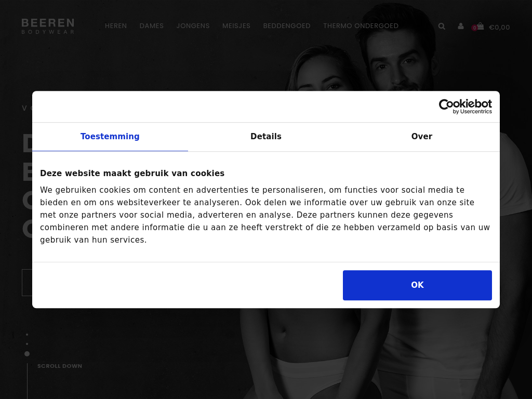Accept cookies with the OK button
This screenshot has height=399, width=532.
pyautogui.click(x=417, y=285)
